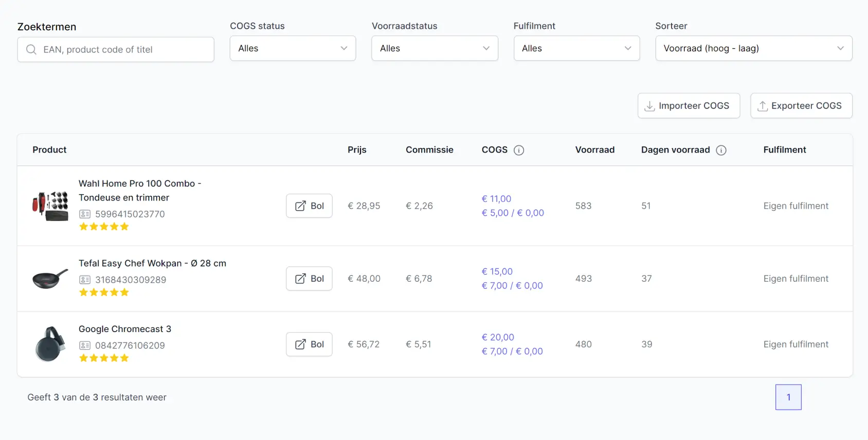Click the star rating of Google Chromecast 3
868x440 pixels.
tap(104, 358)
